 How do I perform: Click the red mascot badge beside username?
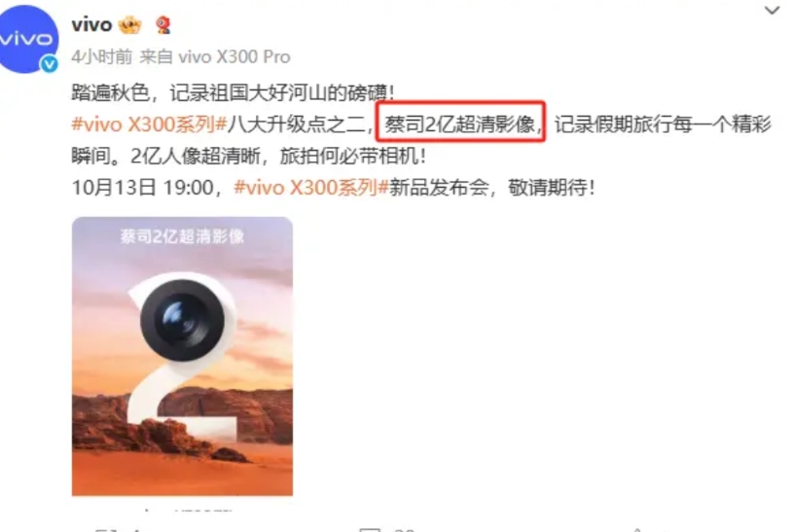point(162,24)
